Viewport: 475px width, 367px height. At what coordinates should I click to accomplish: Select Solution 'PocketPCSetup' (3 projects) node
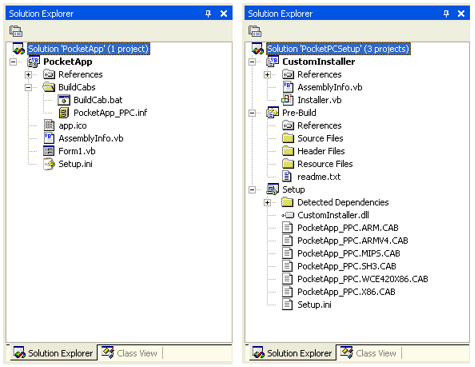(338, 49)
